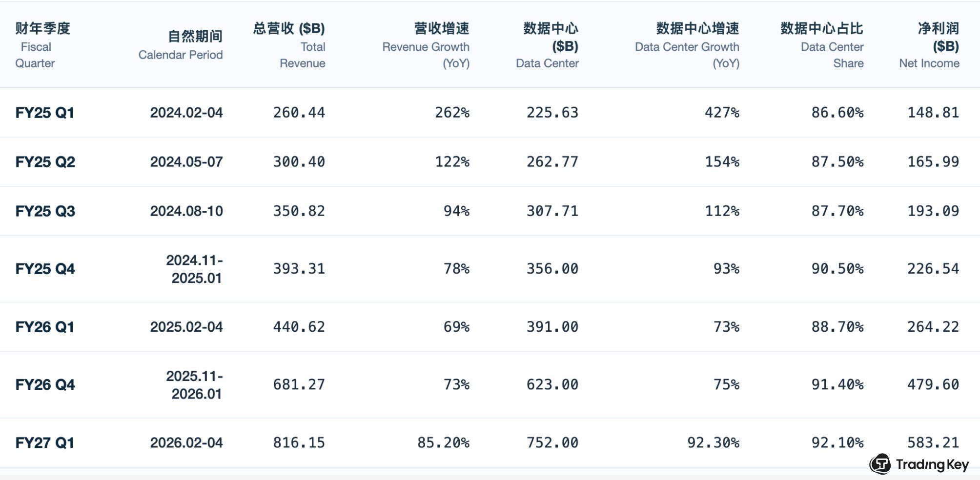Click the Total Revenue column header
Screen dimensions: 980x480
pos(289,45)
